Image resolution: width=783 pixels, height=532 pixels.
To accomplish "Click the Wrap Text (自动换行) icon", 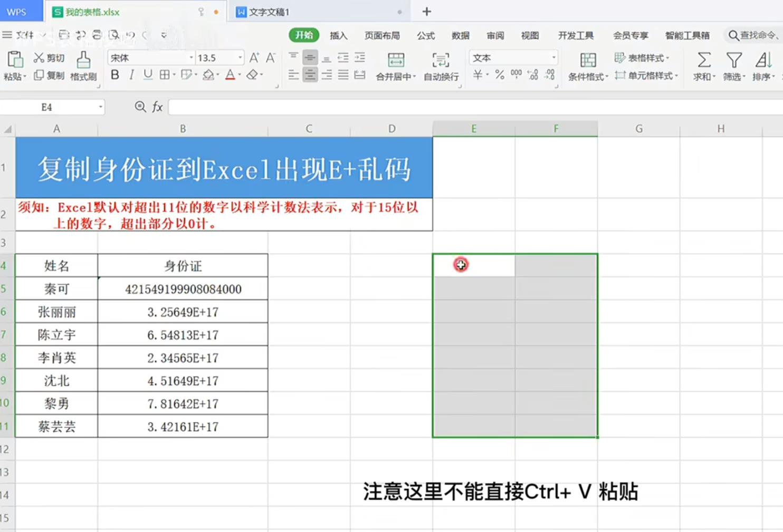I will 441,60.
